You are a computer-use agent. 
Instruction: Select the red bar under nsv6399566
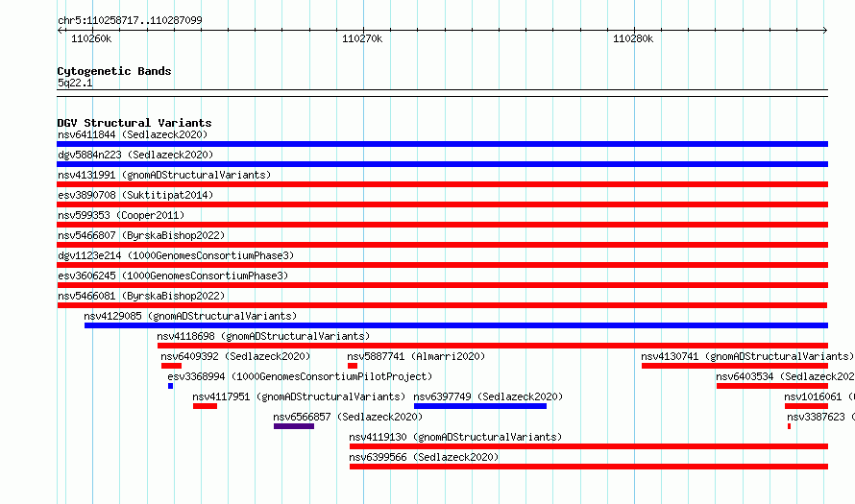[589, 467]
